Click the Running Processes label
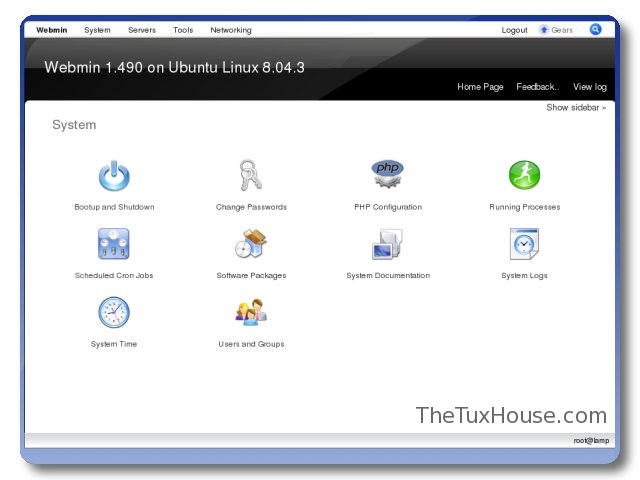This screenshot has height=480, width=640. tap(524, 207)
